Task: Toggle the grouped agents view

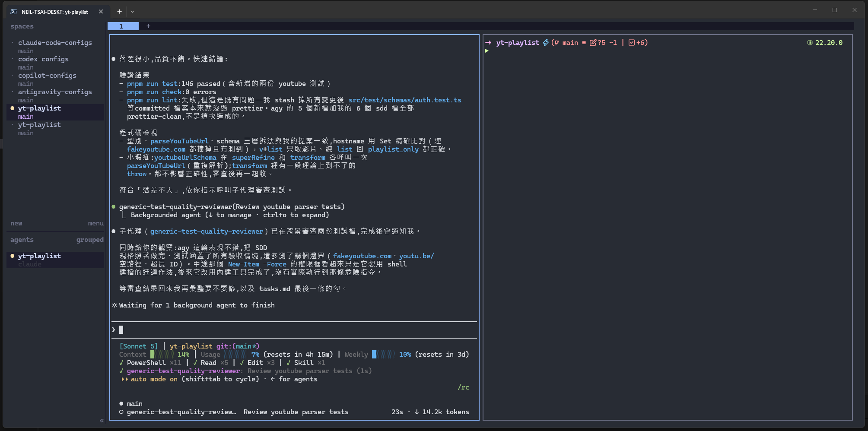Action: 90,240
